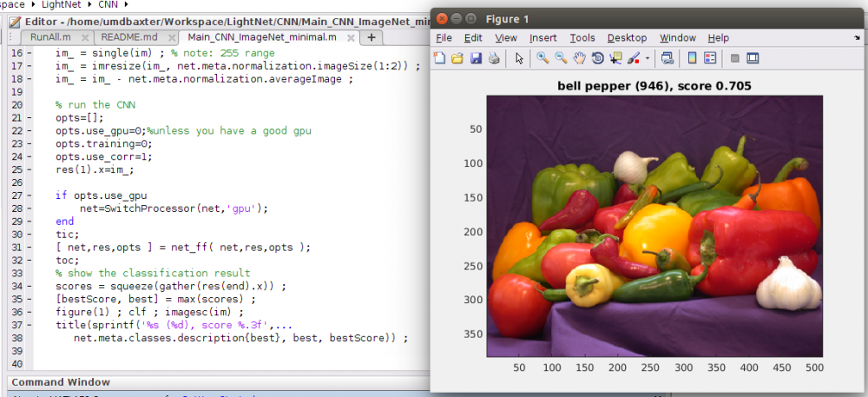Click the New Figure icon in toolbar

(439, 58)
